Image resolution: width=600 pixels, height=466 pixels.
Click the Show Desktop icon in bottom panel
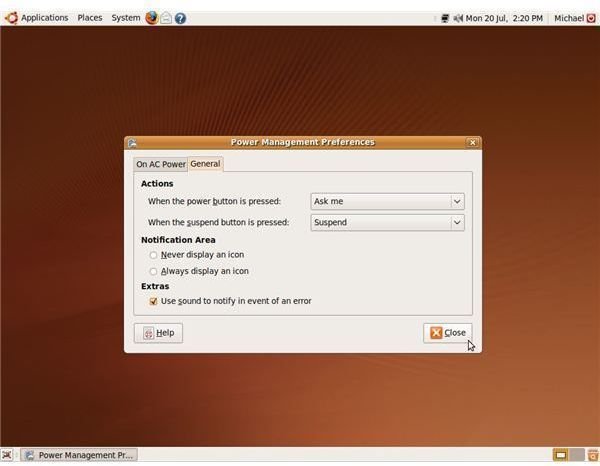7,455
